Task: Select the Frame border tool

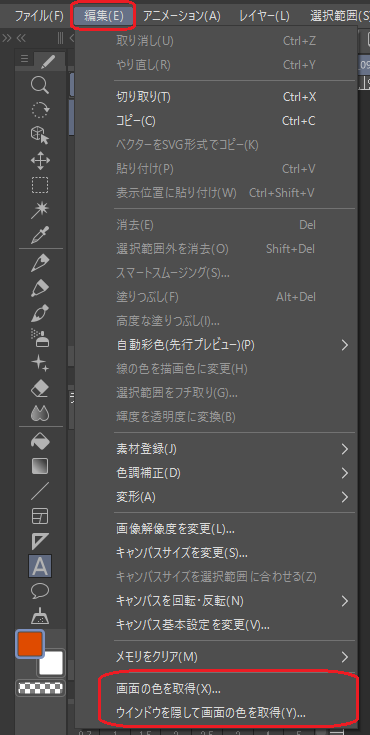Action: [x=40, y=516]
